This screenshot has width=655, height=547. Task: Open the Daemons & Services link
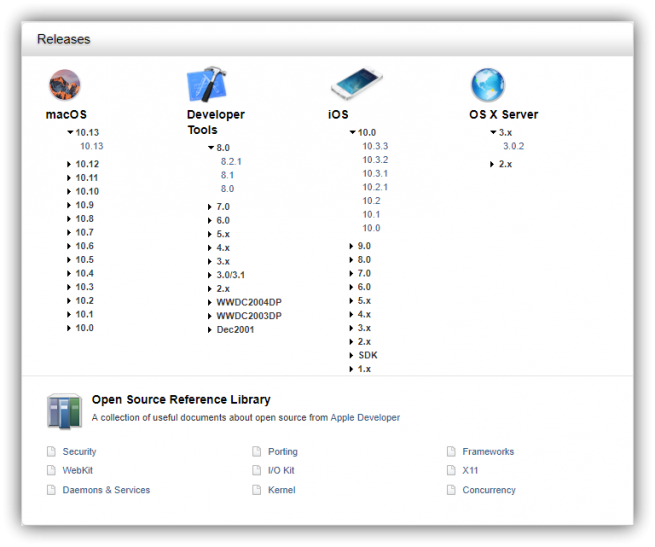(106, 490)
